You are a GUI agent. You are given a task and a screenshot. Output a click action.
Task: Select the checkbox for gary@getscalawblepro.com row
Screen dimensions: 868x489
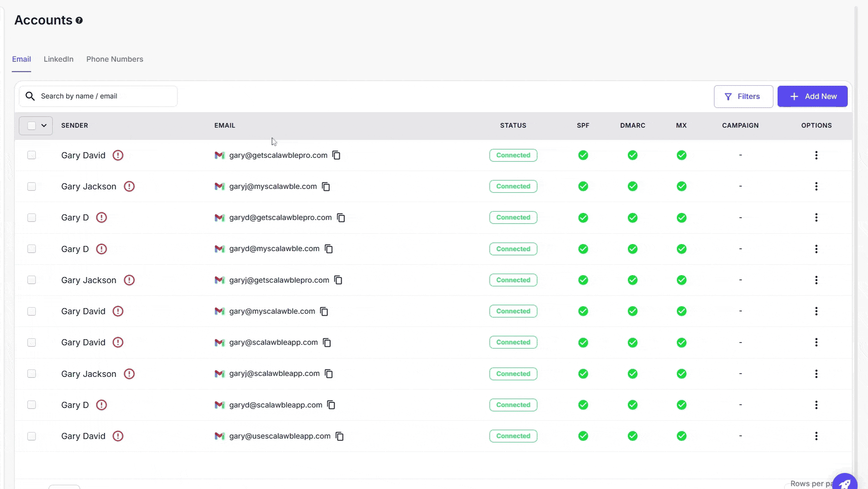point(32,155)
